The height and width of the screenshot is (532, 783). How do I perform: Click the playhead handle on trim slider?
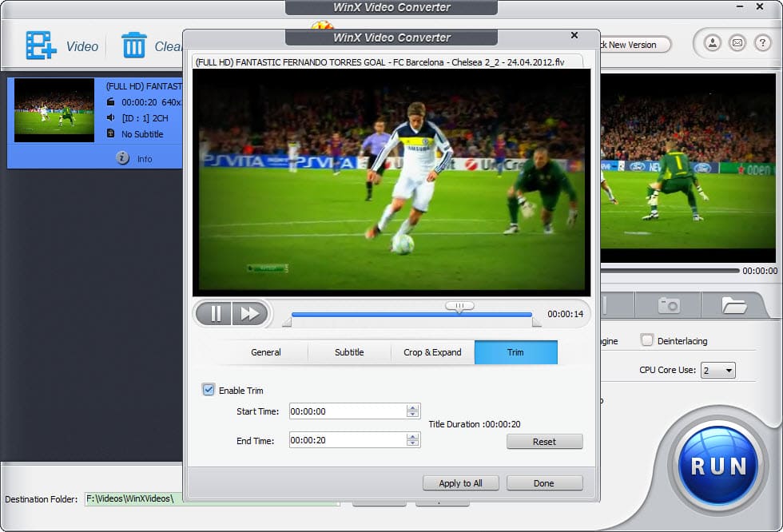click(459, 307)
